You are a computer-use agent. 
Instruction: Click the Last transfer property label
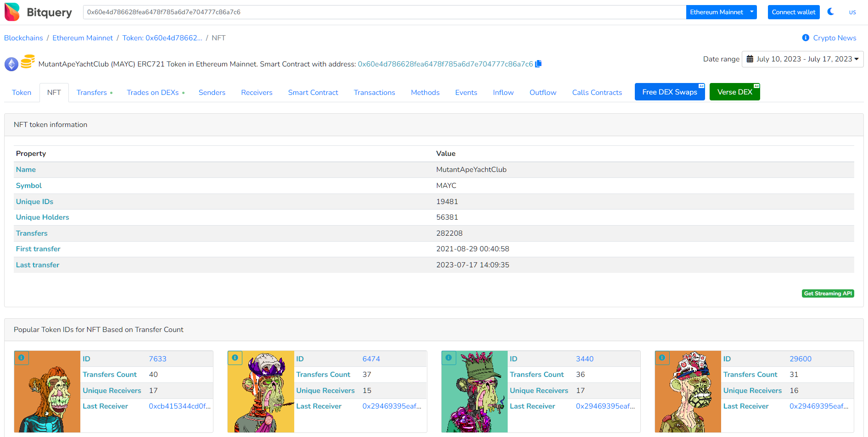(x=38, y=265)
